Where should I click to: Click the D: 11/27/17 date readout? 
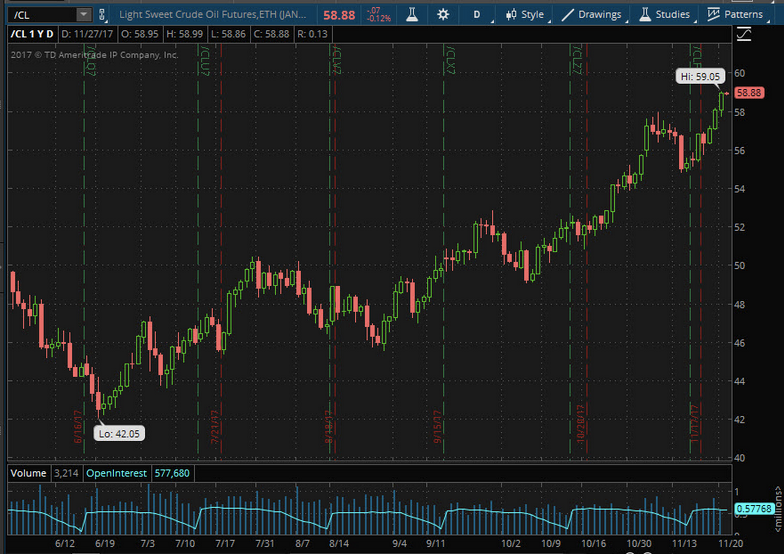pyautogui.click(x=87, y=34)
